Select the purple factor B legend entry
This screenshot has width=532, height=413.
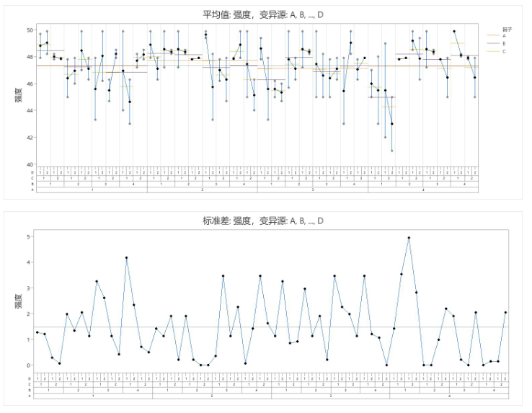[497, 43]
